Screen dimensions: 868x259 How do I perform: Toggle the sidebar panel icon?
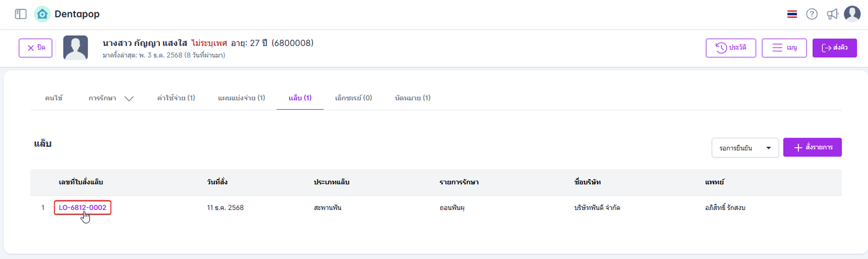[x=20, y=14]
